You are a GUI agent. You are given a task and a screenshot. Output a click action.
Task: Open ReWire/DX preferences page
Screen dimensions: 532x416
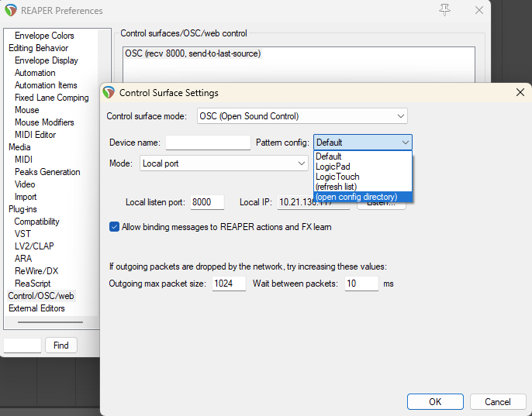pos(36,271)
